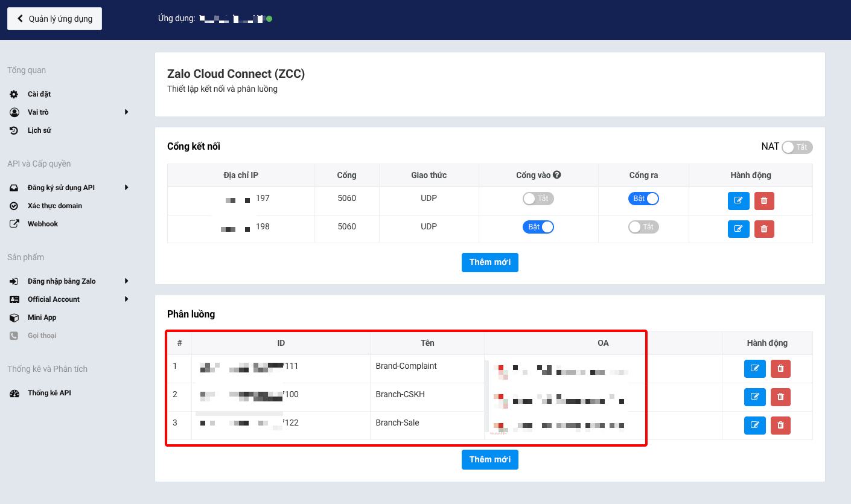Click Thêm mới under Phân luồng

point(490,459)
